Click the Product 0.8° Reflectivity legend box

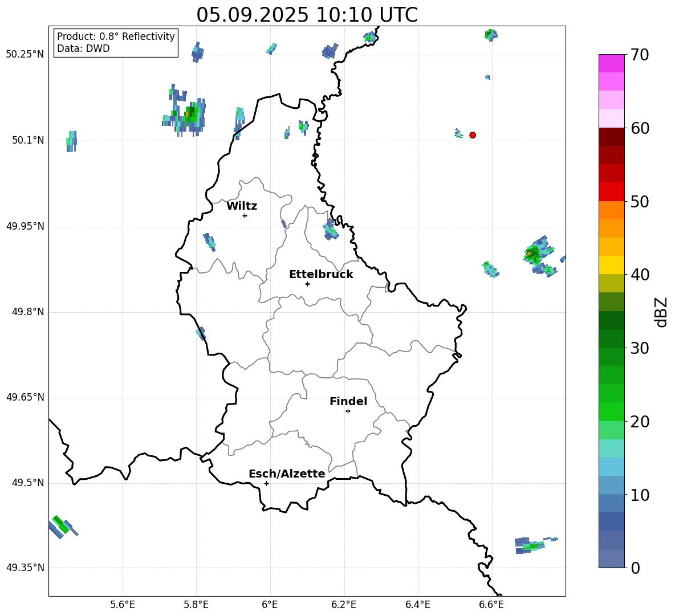[x=116, y=43]
